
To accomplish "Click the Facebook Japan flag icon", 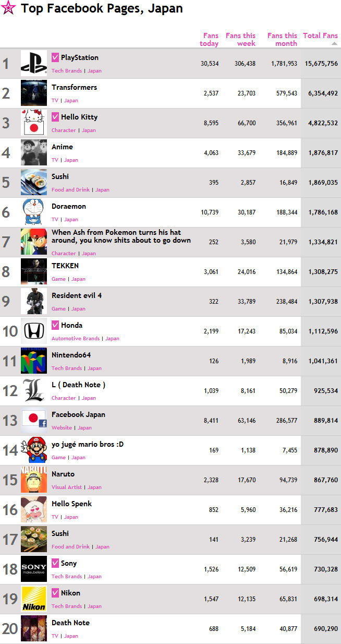I will [34, 421].
